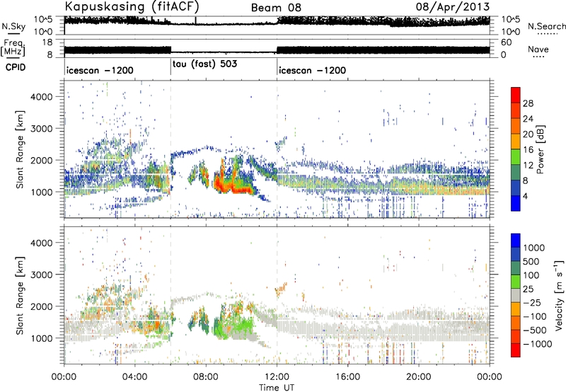Click the Slant Range label of power panel
This screenshot has width=566, height=392.
pyautogui.click(x=20, y=149)
